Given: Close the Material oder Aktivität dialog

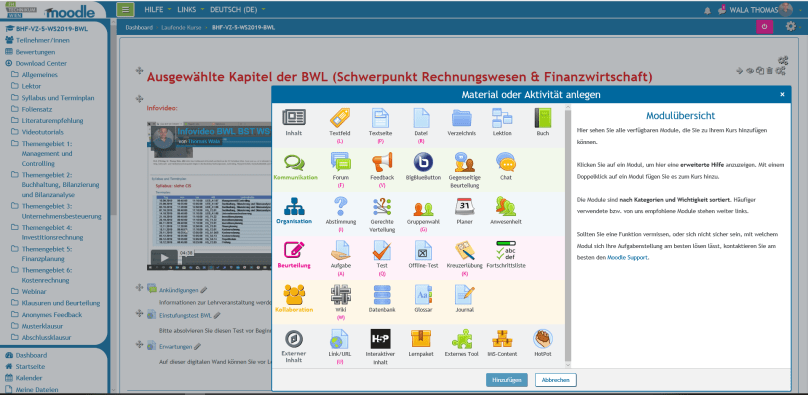Looking at the screenshot, I should tap(782, 94).
